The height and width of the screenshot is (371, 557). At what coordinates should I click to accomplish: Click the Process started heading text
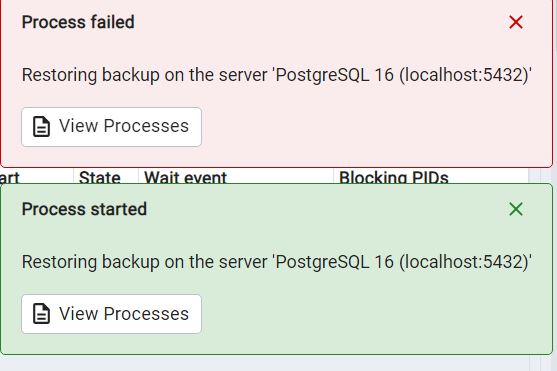tap(84, 209)
